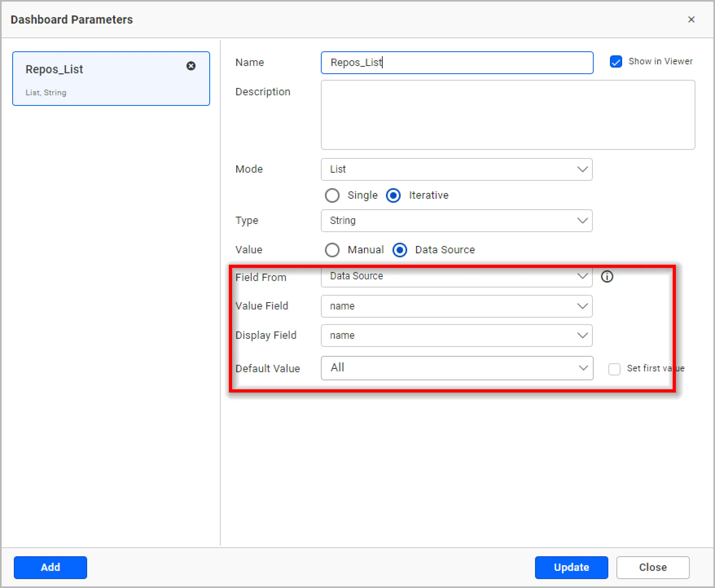Image resolution: width=715 pixels, height=588 pixels.
Task: Expand the Type dropdown
Action: coord(456,221)
